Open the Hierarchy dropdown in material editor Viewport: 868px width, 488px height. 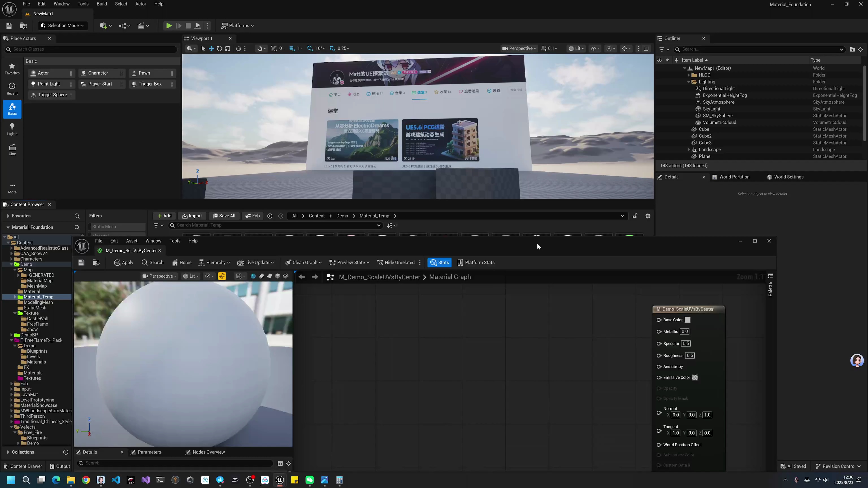[214, 263]
